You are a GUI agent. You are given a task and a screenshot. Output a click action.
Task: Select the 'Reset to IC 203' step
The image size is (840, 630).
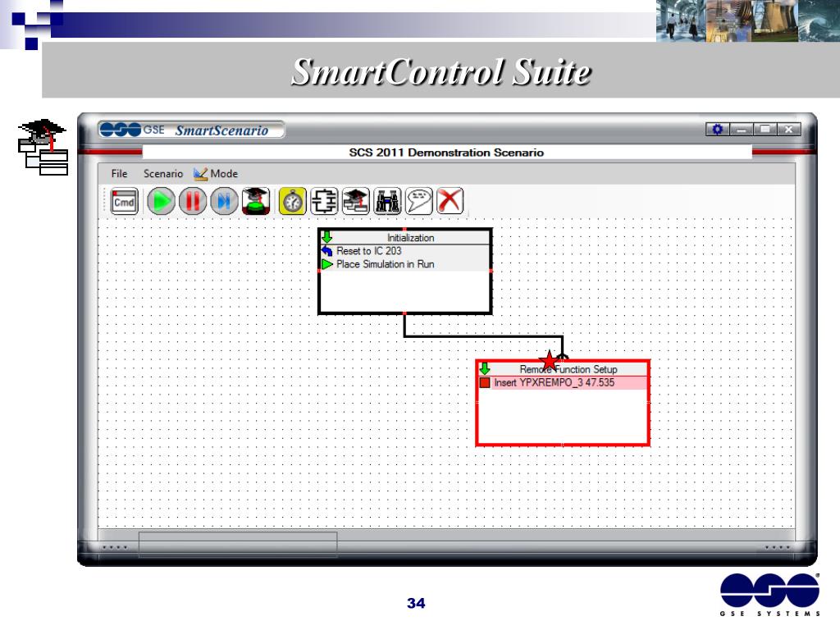[368, 251]
